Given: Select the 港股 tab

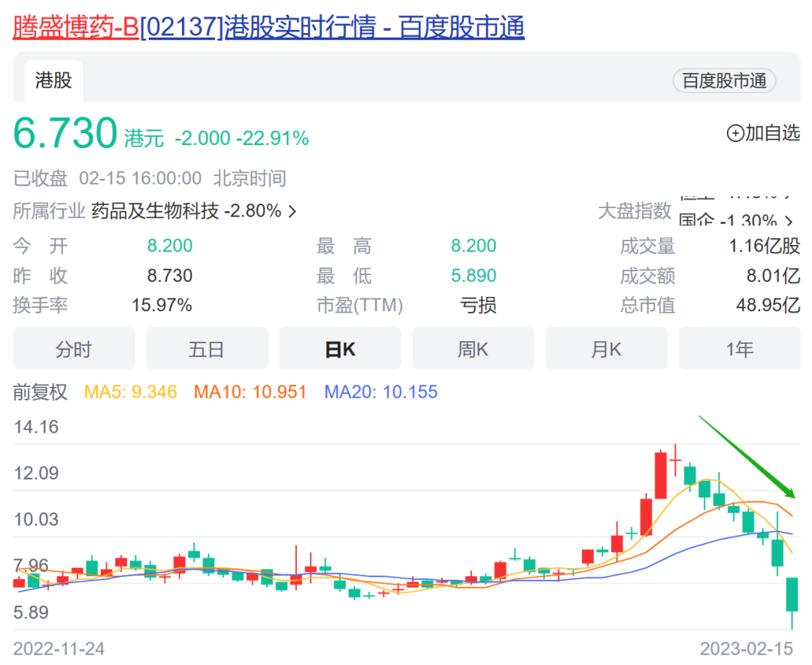Looking at the screenshot, I should [x=53, y=80].
